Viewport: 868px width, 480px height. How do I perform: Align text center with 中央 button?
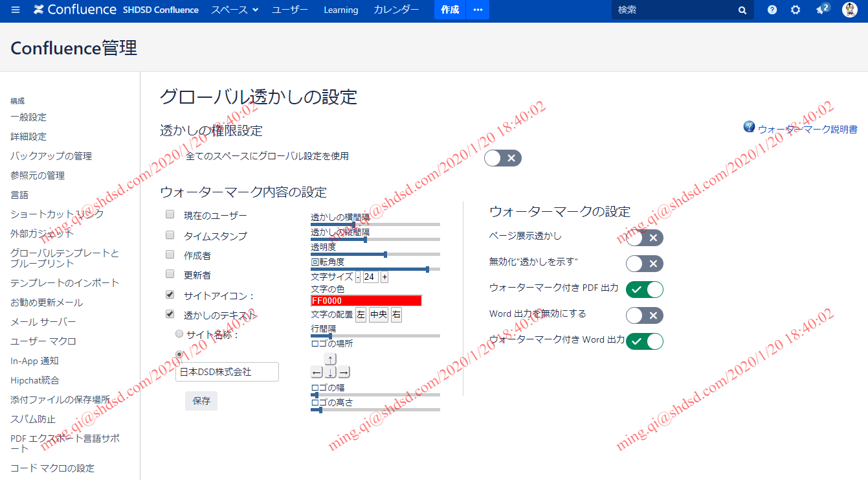point(379,315)
